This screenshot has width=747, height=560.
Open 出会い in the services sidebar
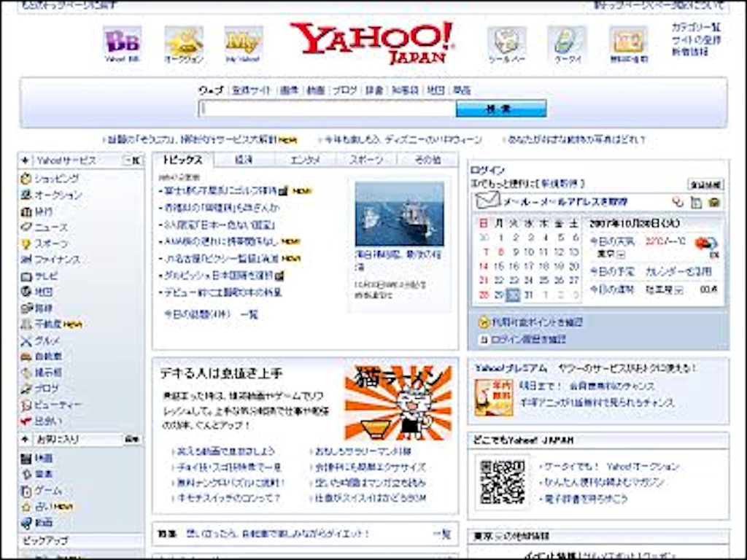pos(42,421)
